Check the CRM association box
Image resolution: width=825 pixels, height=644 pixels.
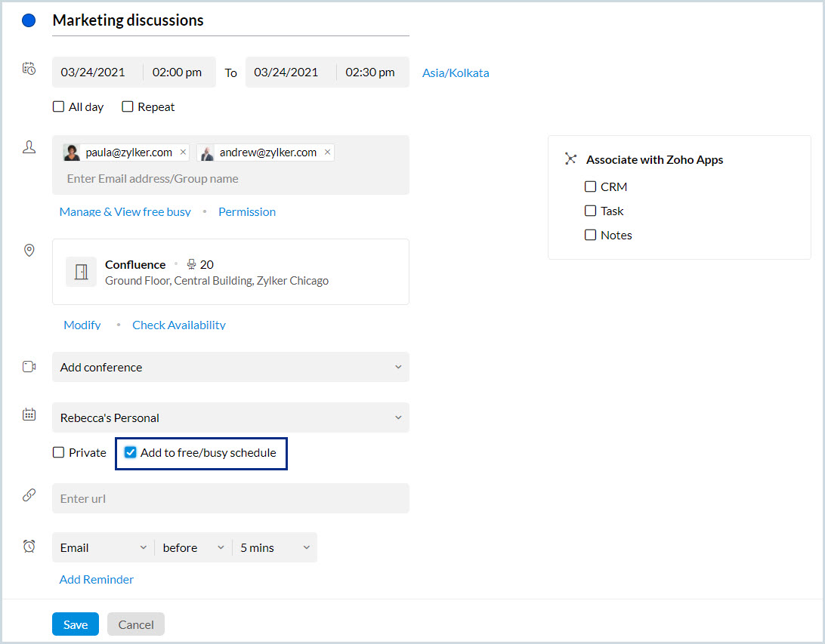pos(591,186)
